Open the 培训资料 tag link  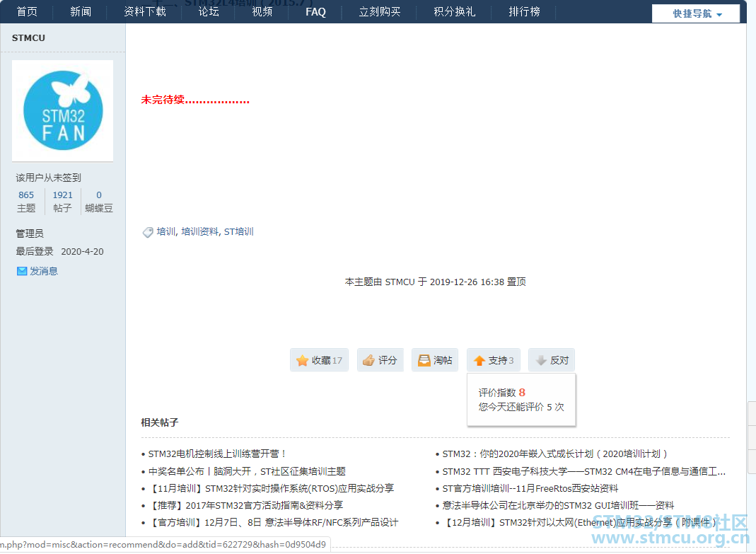[x=199, y=231]
